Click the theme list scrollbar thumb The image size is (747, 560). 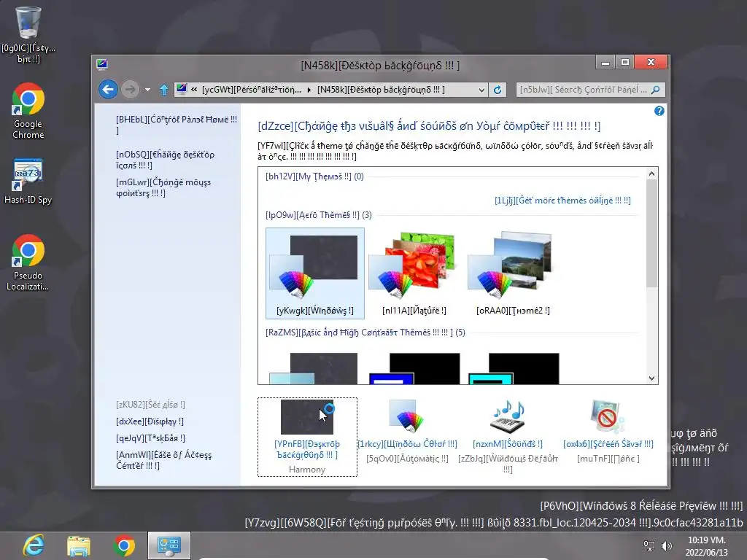(x=651, y=233)
